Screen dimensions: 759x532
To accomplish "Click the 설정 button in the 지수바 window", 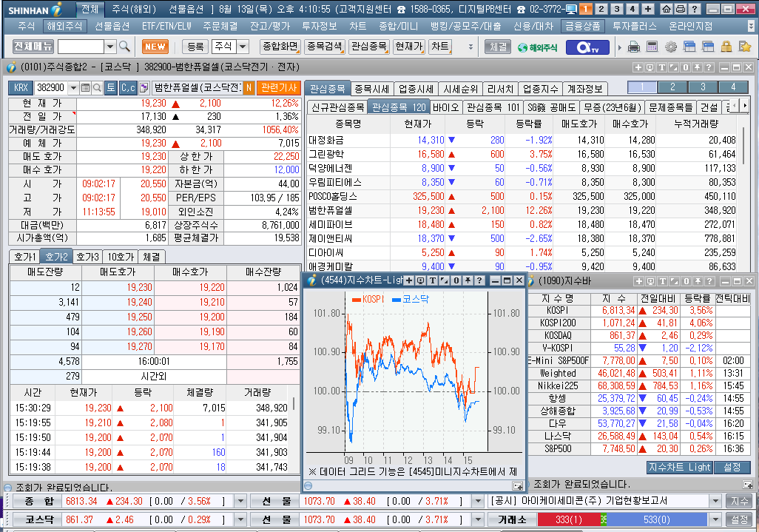I will (732, 468).
